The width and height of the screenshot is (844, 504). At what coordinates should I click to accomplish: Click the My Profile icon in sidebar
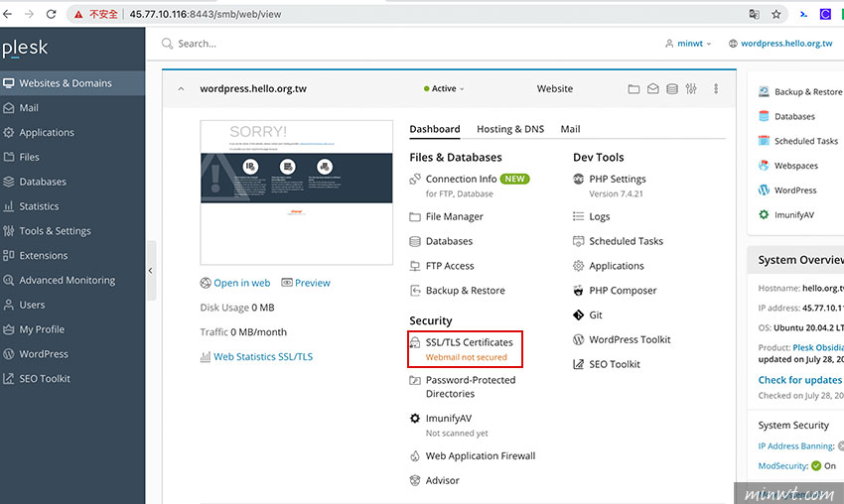tap(9, 329)
